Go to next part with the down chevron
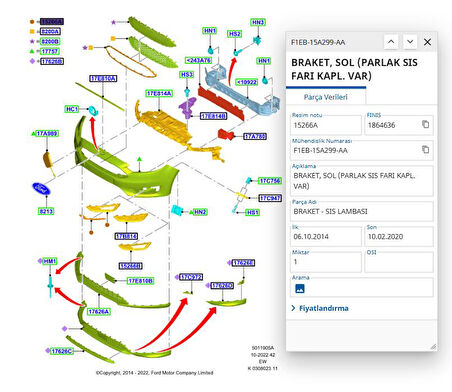 click(410, 42)
